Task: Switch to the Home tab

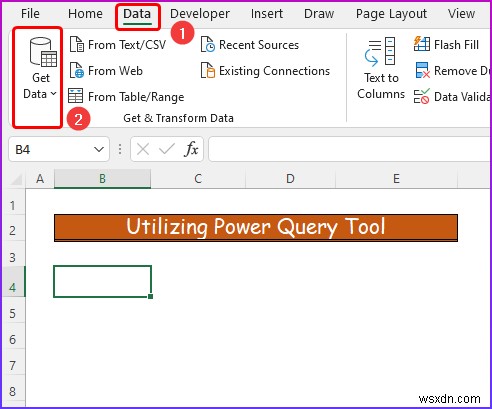Action: 85,14
